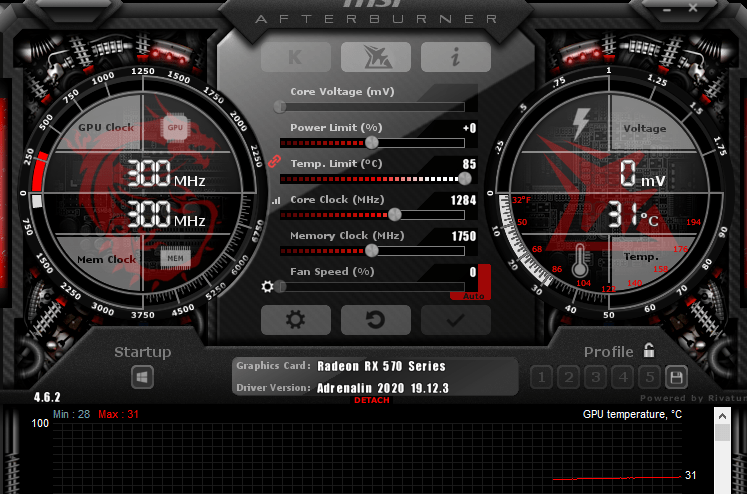
Task: Select profile slot 3
Action: click(596, 378)
